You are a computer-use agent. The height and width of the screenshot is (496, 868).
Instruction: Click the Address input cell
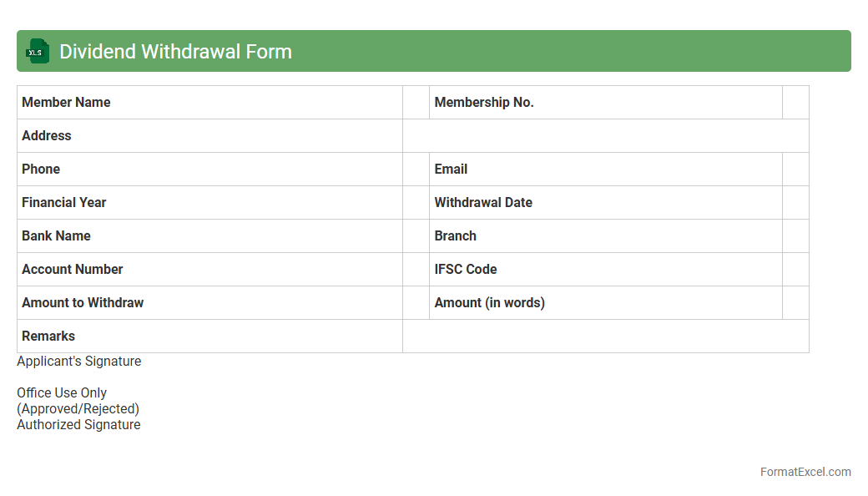pyautogui.click(x=605, y=136)
